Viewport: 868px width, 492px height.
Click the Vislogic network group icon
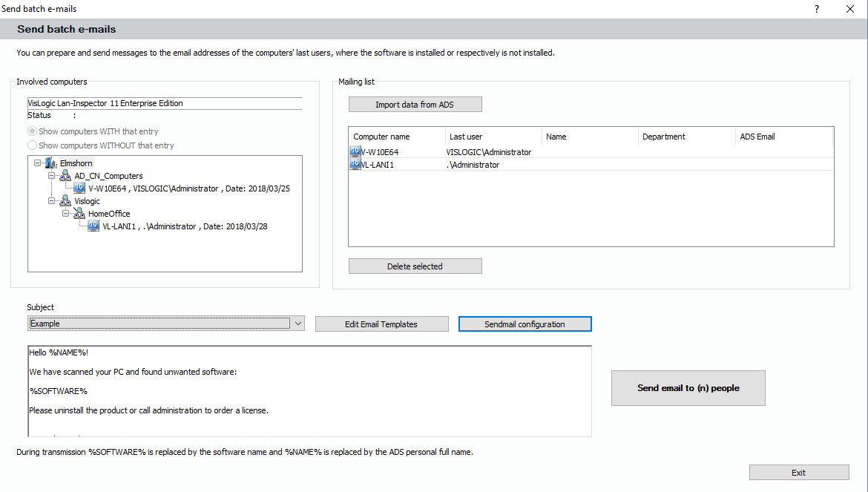tap(65, 201)
